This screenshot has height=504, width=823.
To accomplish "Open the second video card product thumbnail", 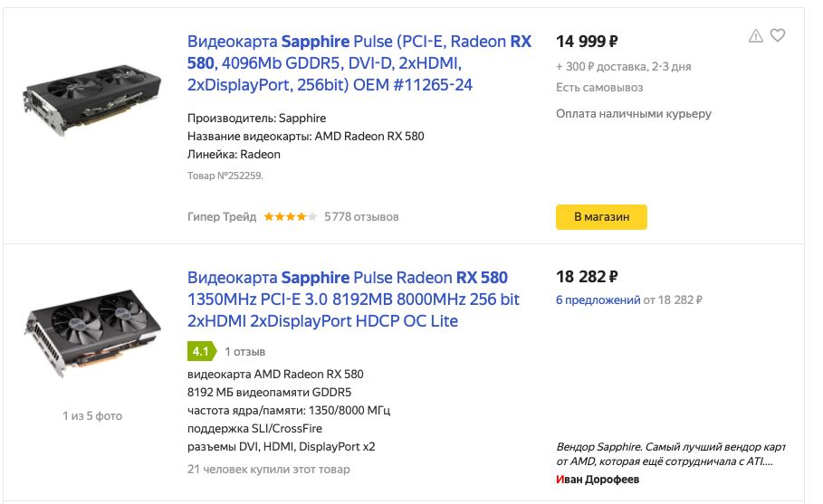I will coord(92,333).
